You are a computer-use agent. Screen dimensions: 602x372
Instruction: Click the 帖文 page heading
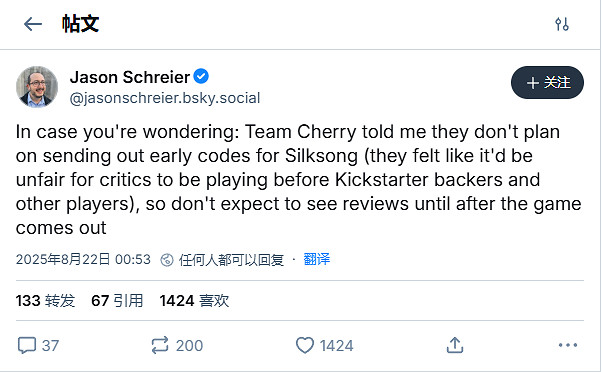[x=80, y=24]
